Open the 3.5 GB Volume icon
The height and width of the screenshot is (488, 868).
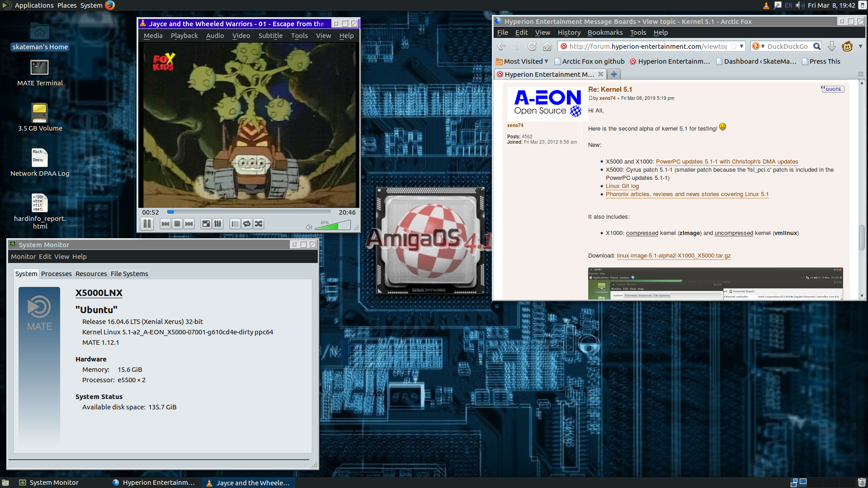tap(40, 117)
